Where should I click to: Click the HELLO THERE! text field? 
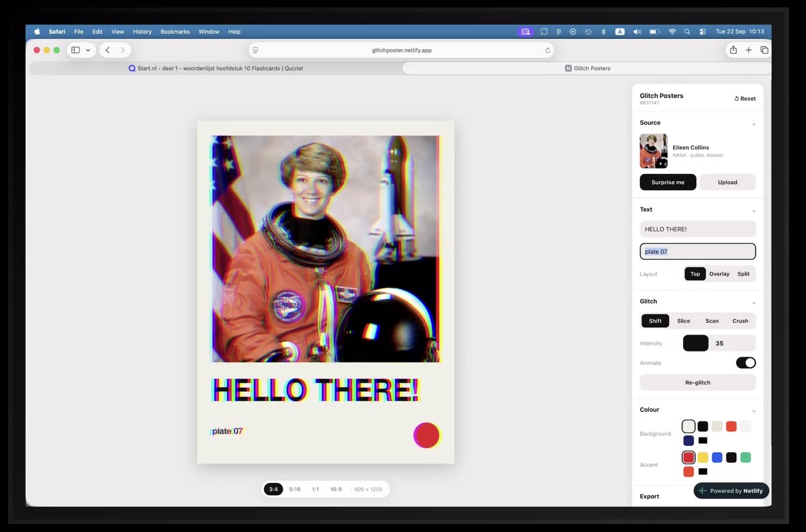tap(698, 229)
